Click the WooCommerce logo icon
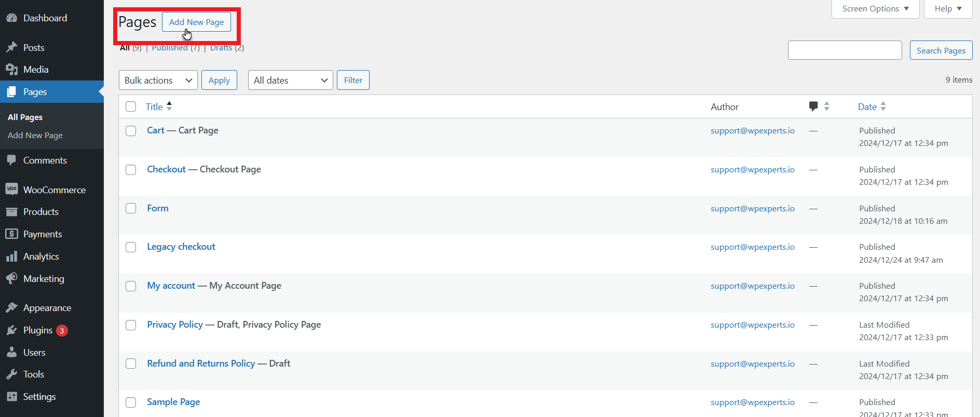Screen dimensions: 980x417 [x=11, y=189]
